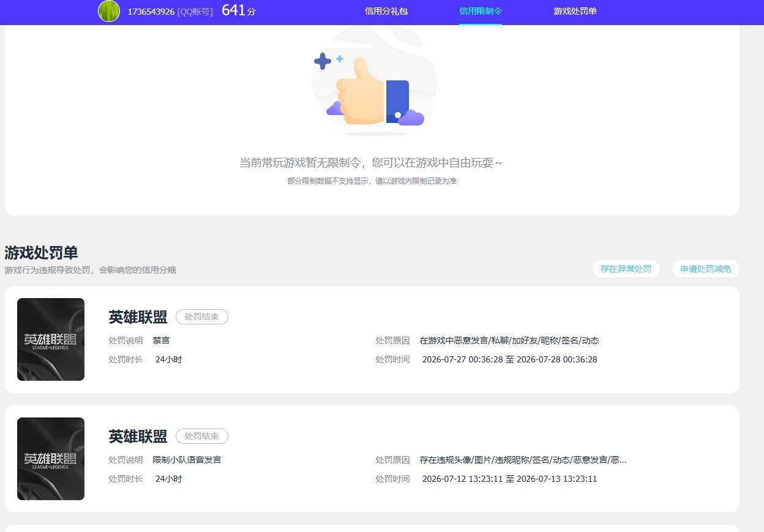Click the 存在异常处罚 button
The height and width of the screenshot is (532, 764).
(626, 269)
